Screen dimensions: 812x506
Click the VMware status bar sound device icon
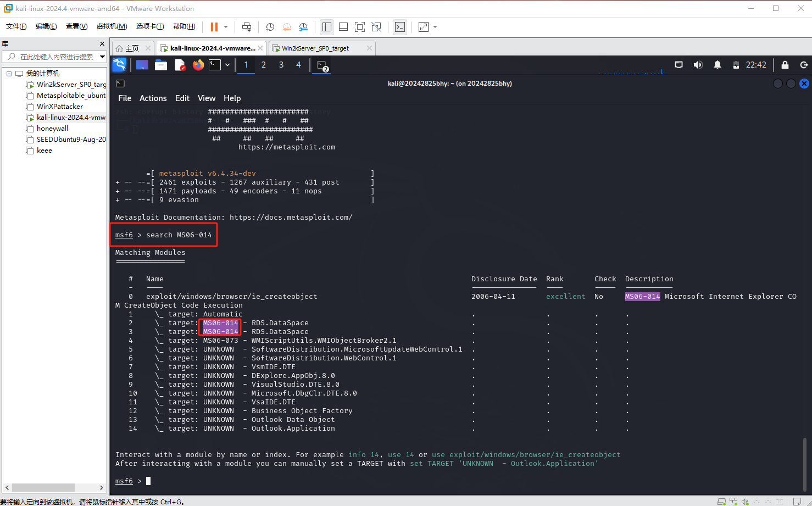745,502
